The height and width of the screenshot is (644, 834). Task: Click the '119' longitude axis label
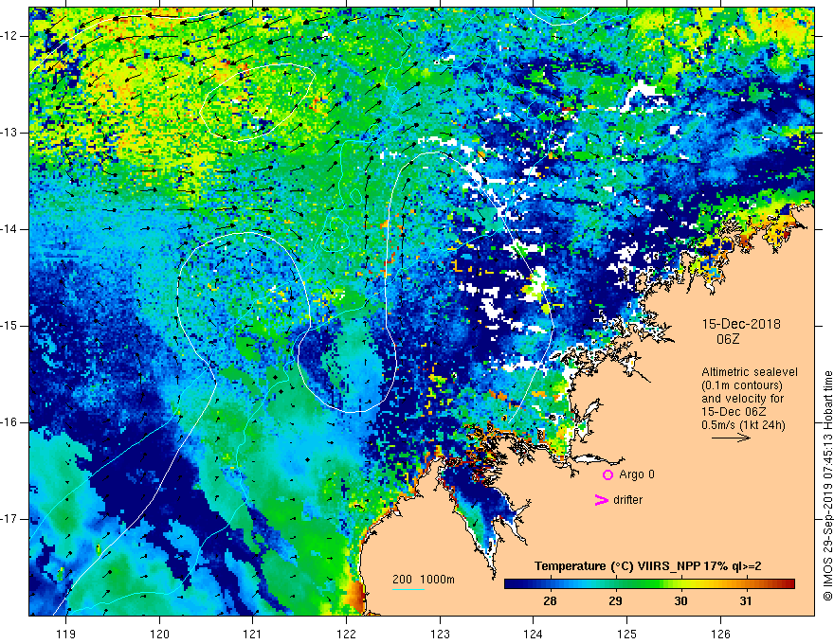66,634
